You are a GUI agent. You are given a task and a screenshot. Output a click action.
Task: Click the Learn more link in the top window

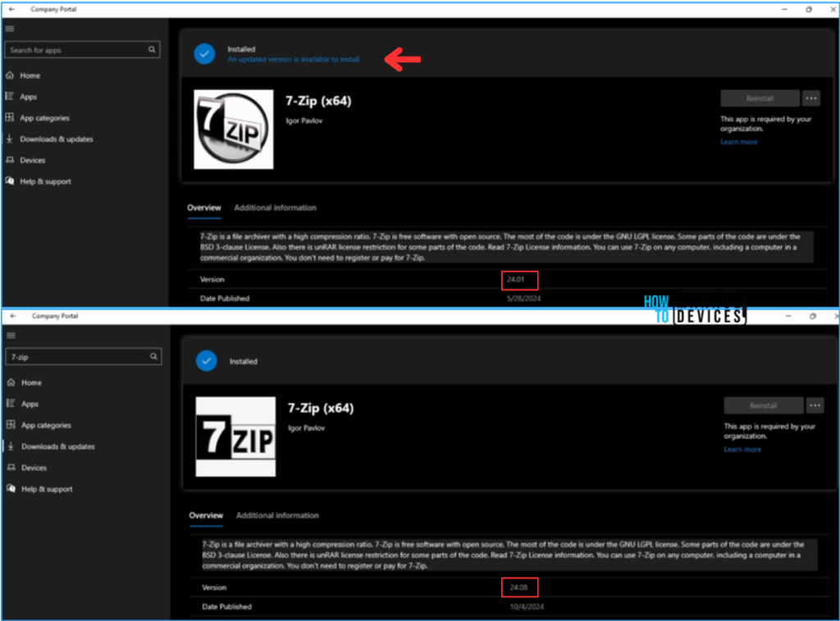(x=738, y=142)
